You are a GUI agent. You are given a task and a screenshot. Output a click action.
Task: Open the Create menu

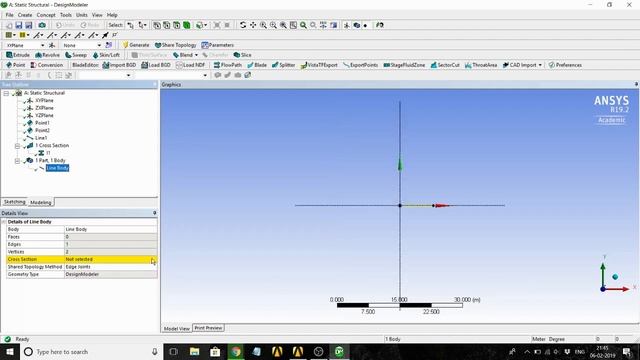(x=24, y=15)
